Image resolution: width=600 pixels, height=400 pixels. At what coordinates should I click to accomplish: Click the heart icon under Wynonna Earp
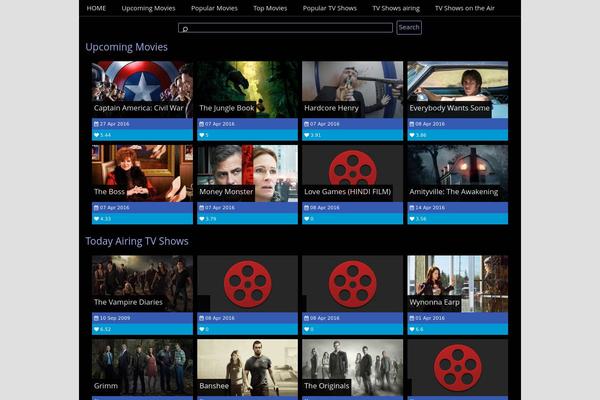[412, 329]
